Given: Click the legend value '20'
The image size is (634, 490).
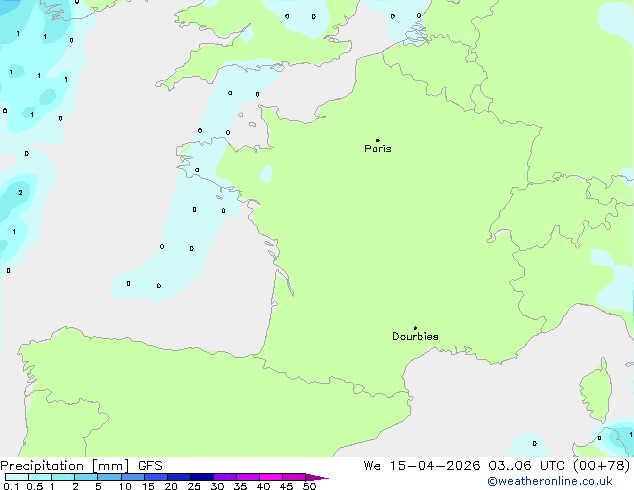Looking at the screenshot, I should click(171, 486).
